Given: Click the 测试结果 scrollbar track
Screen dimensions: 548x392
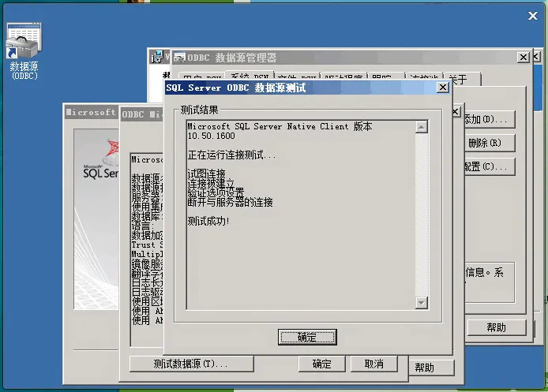Looking at the screenshot, I should (422, 215).
